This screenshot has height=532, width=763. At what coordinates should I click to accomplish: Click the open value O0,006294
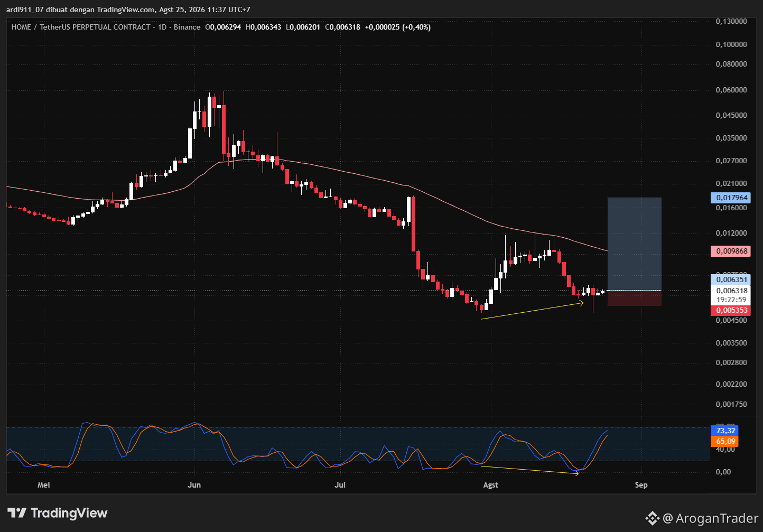pyautogui.click(x=223, y=27)
